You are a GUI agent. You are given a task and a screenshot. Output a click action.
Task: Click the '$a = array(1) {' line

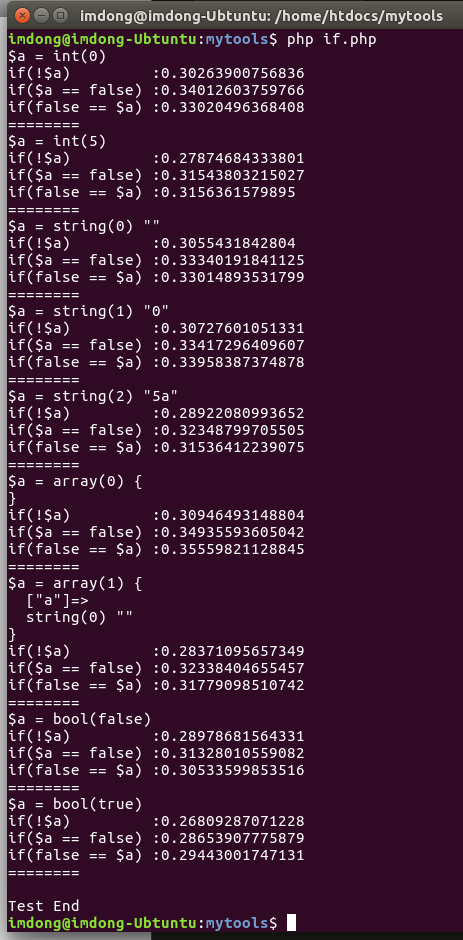tap(75, 583)
